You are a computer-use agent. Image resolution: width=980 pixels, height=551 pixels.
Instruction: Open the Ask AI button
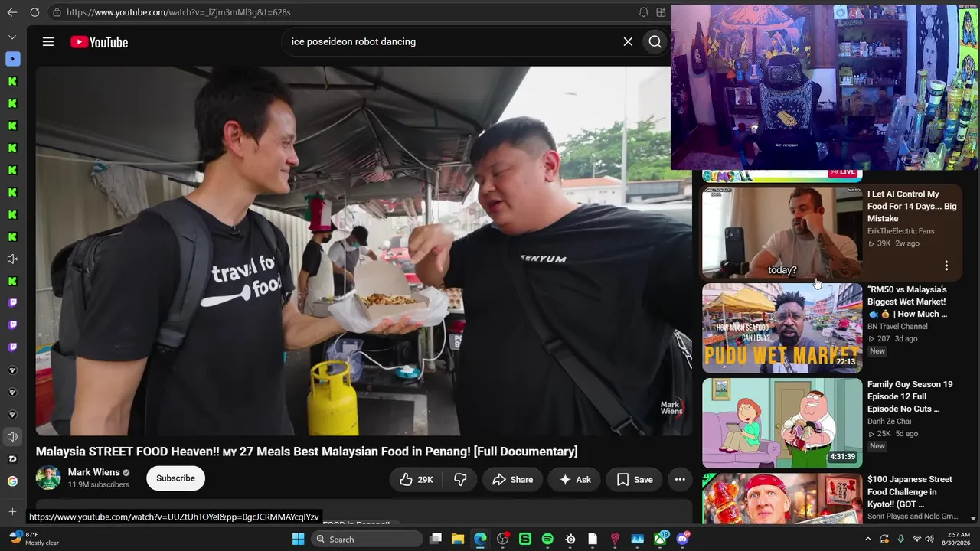[575, 480]
